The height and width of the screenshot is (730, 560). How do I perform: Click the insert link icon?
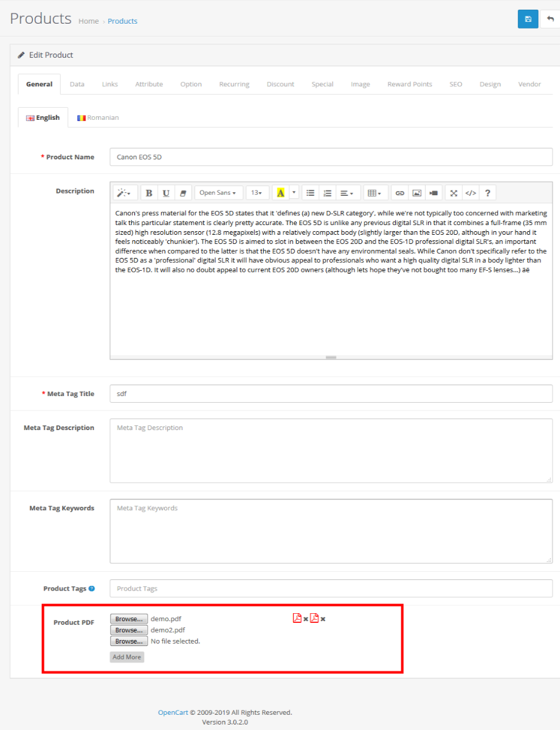[399, 193]
